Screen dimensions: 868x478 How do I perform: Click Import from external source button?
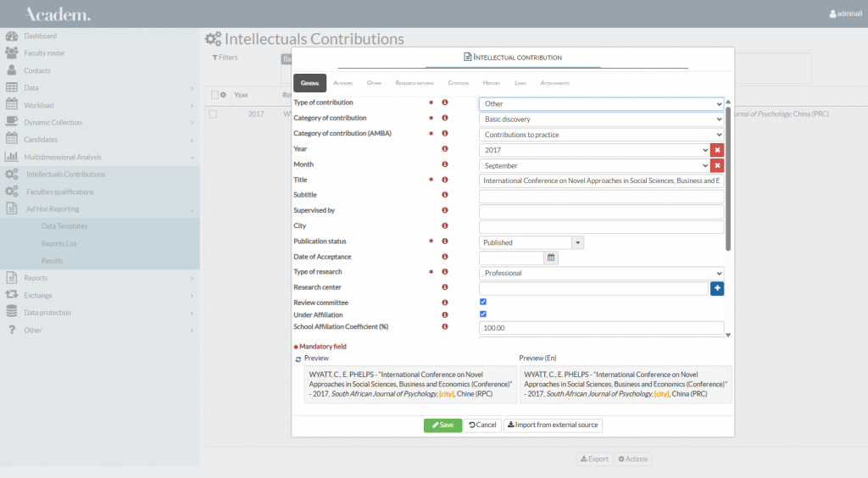click(x=553, y=425)
